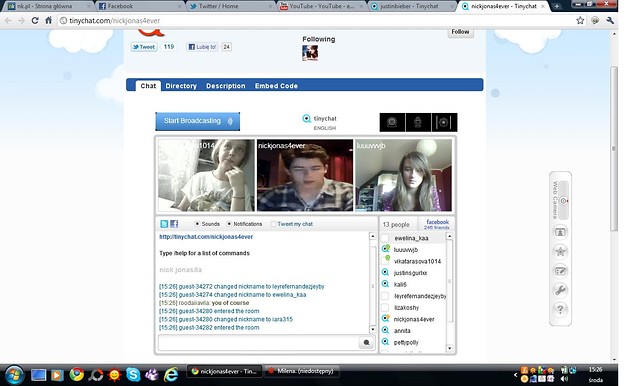The height and width of the screenshot is (386, 640).
Task: Click the Facebook icon above chat log
Action: 174,224
